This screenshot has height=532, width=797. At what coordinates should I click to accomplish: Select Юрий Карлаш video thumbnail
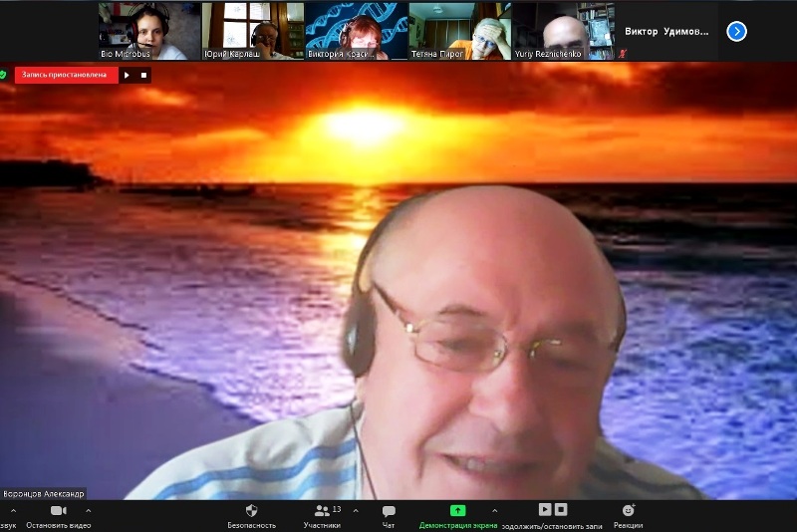tap(253, 31)
